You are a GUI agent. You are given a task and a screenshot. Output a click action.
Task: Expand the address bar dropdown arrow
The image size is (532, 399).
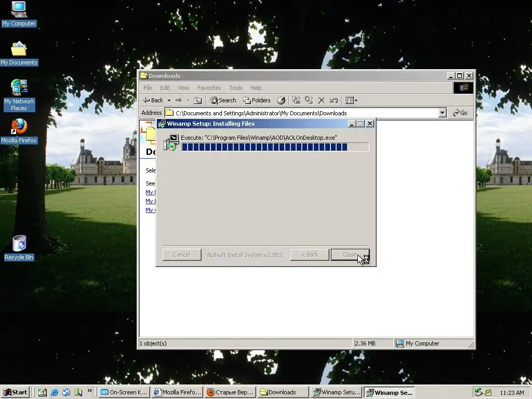[x=442, y=113]
